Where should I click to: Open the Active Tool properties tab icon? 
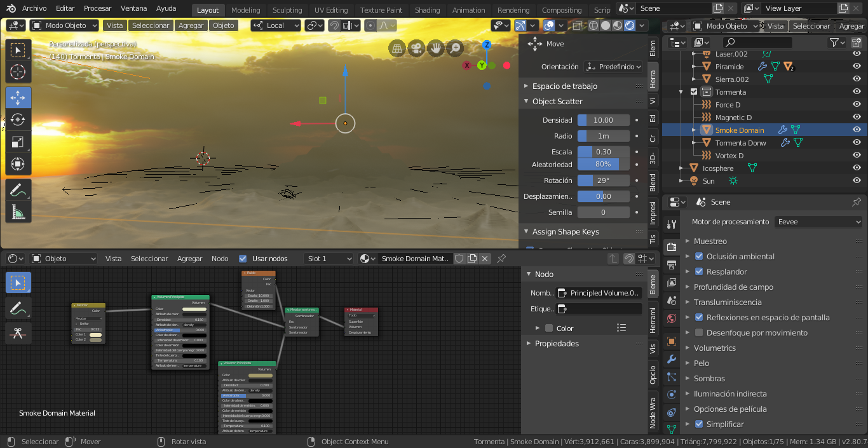(672, 224)
